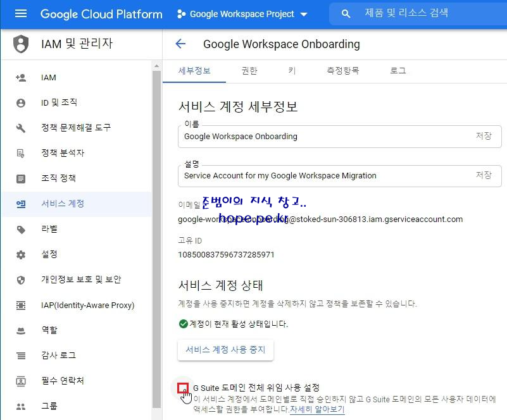Click the IAP Identity-Aware Proxy icon
Screen dimensions: 507x420
pos(21,305)
